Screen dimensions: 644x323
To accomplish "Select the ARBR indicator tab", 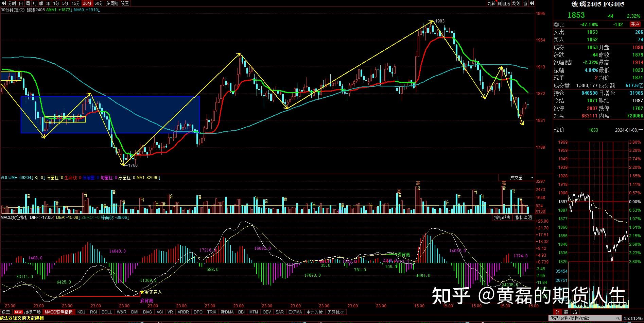I will 183,312.
